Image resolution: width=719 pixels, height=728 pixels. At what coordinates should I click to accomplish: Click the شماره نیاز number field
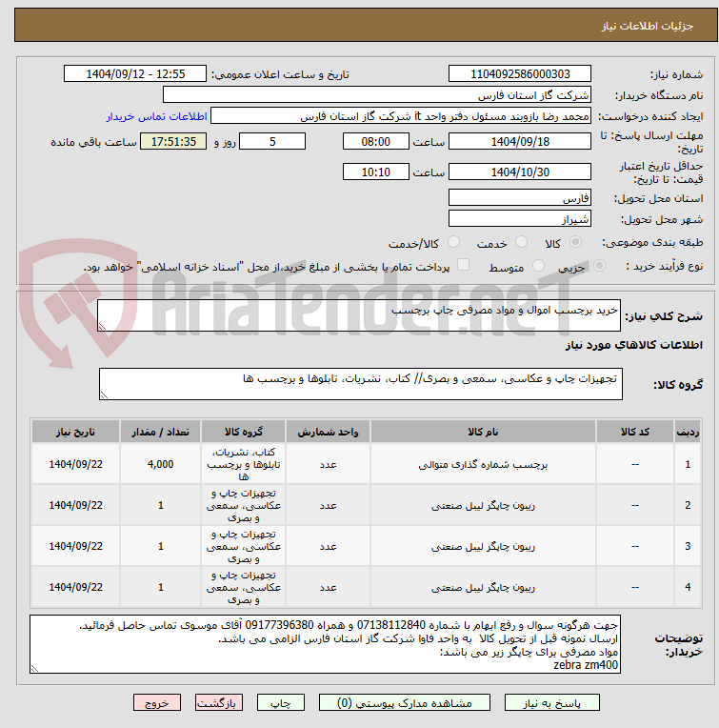coord(520,73)
